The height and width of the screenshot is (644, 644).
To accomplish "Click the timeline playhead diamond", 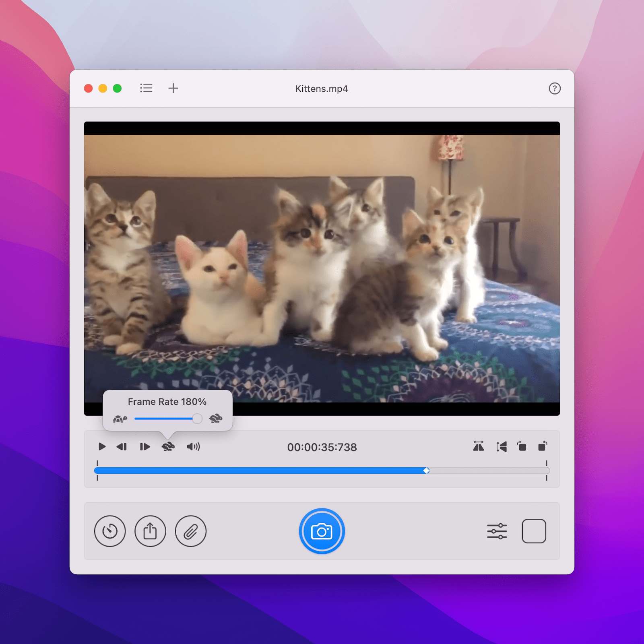I will coord(427,470).
